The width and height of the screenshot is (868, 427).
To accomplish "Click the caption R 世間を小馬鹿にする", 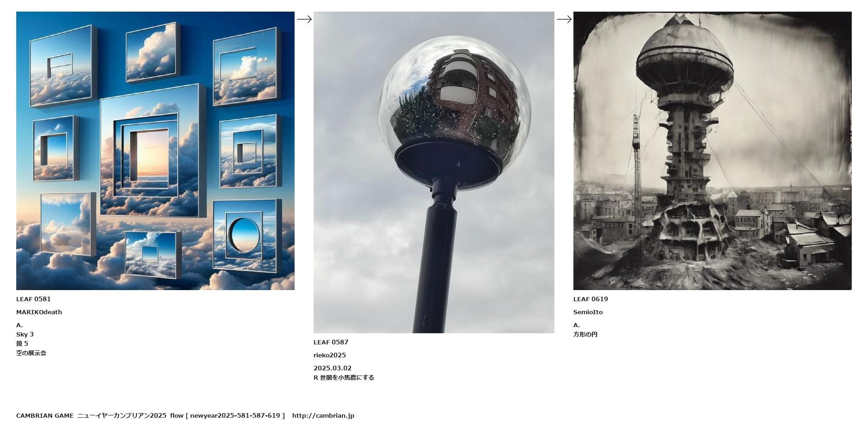I will pyautogui.click(x=344, y=378).
